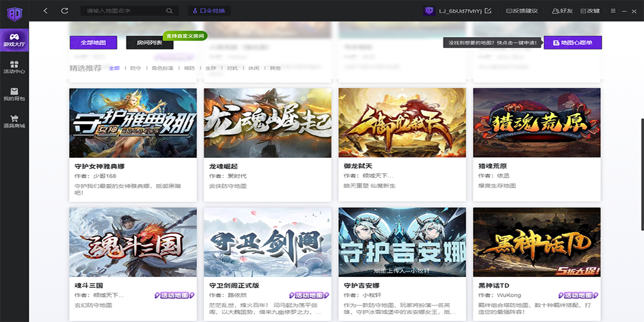This screenshot has height=322, width=644.
Task: Open 游戏大厅 in the sidebar
Action: [x=14, y=40]
